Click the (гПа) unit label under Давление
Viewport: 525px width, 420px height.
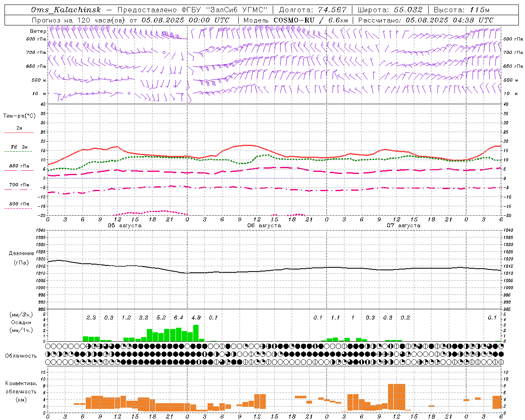[21, 262]
